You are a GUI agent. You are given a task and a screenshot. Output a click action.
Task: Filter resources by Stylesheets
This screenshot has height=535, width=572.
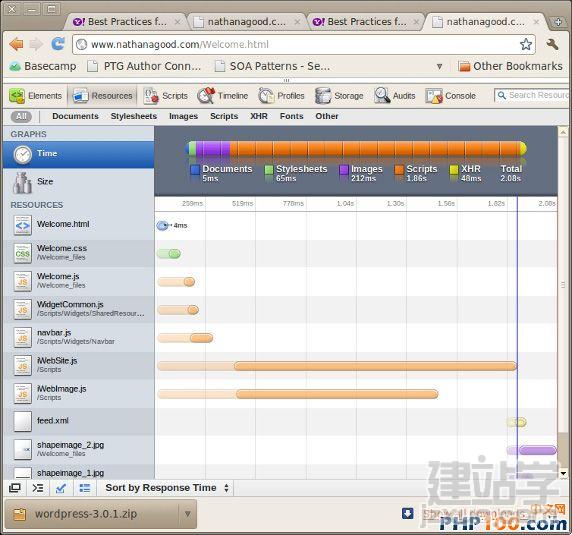(x=134, y=116)
